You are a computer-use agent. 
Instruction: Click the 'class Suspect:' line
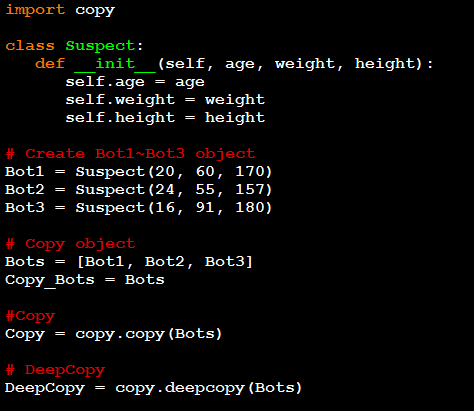(74, 46)
